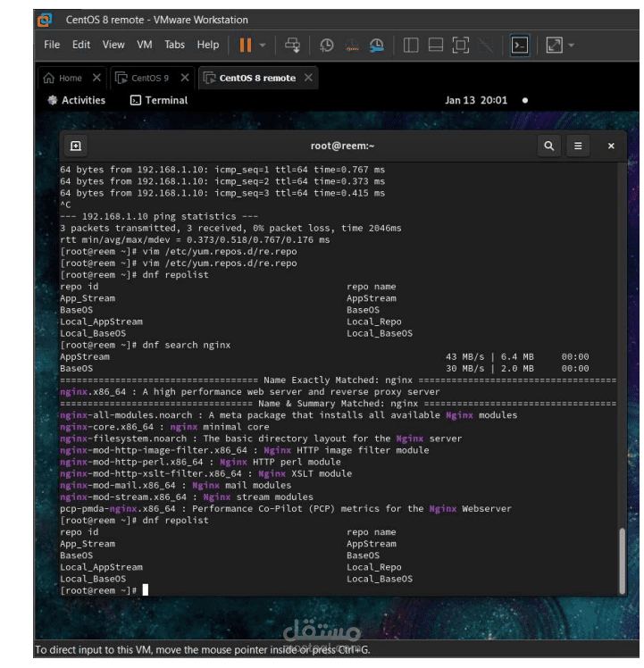The height and width of the screenshot is (668, 644).
Task: Click the '3 packets transmitted' line
Action: pos(230,228)
